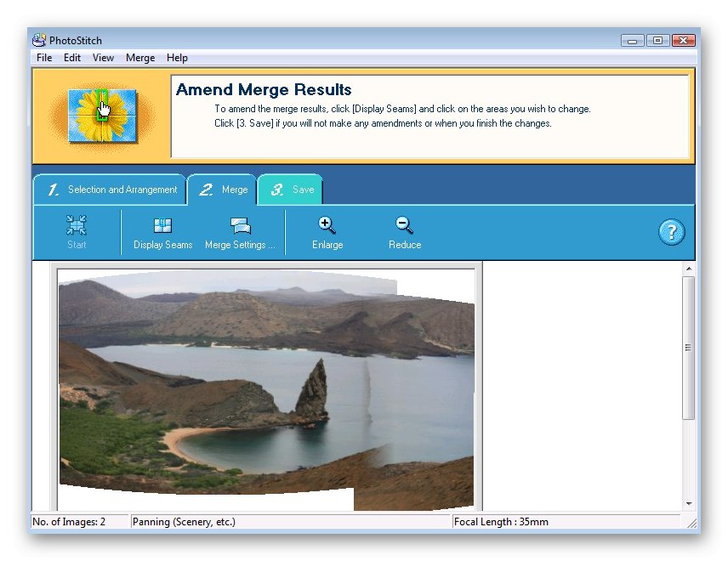Click the sunflower guide illustration
The height and width of the screenshot is (561, 728).
102,116
